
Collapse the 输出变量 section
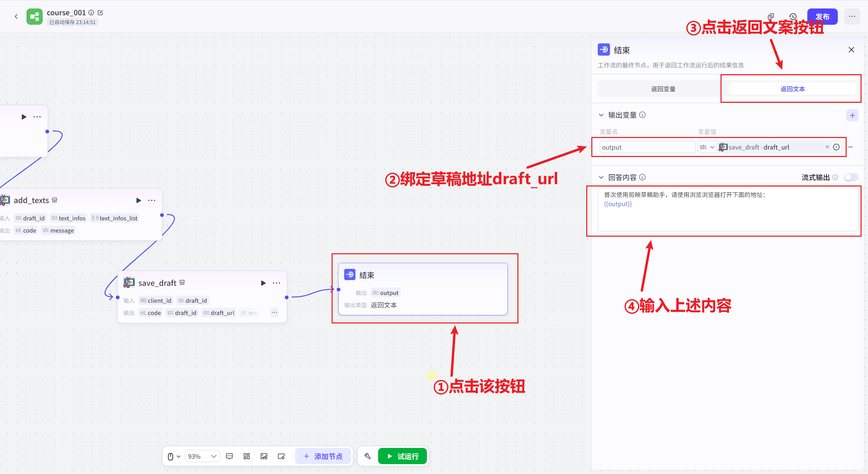pos(601,115)
